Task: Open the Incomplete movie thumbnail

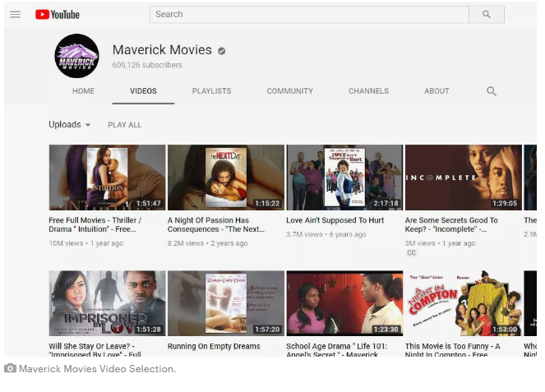Action: click(464, 178)
